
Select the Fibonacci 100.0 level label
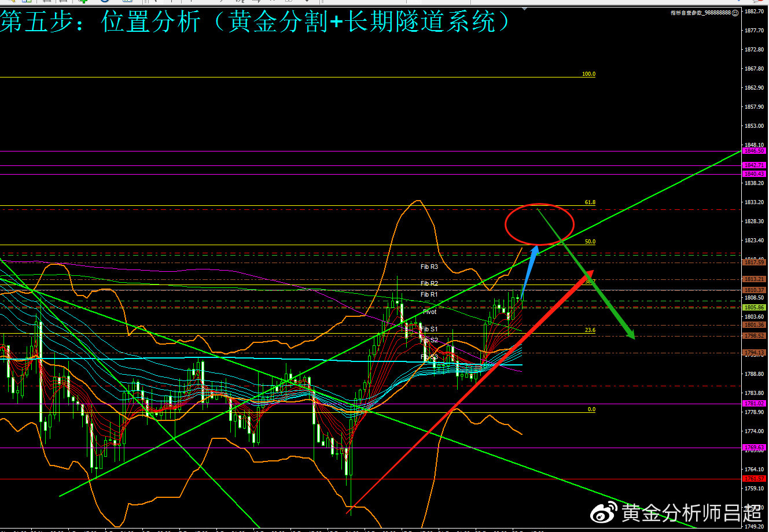589,74
